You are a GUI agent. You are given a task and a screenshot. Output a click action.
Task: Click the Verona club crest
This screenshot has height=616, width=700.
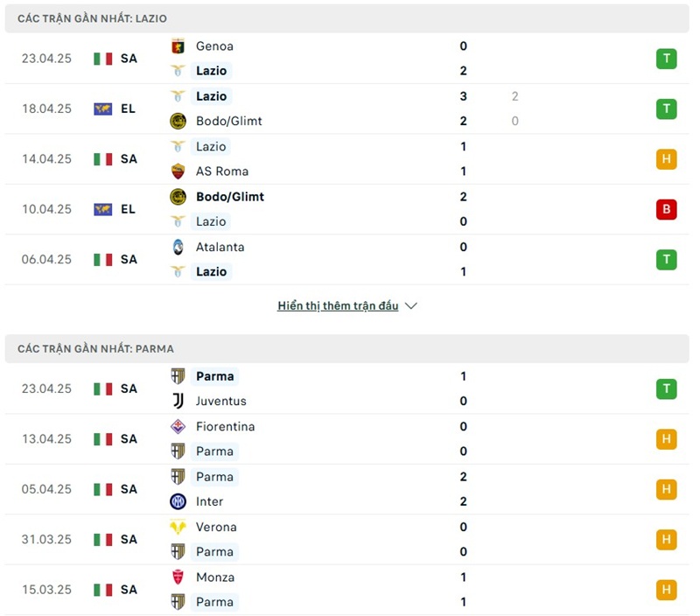click(x=177, y=527)
